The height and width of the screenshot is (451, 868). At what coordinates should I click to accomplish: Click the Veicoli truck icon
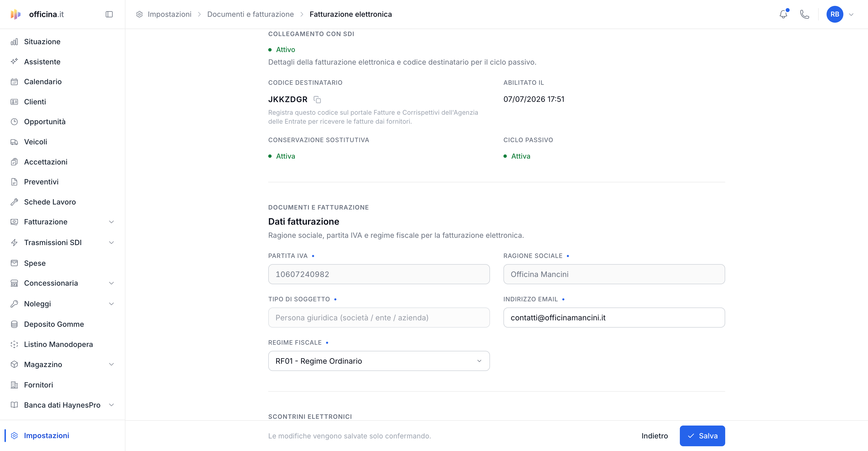click(14, 142)
